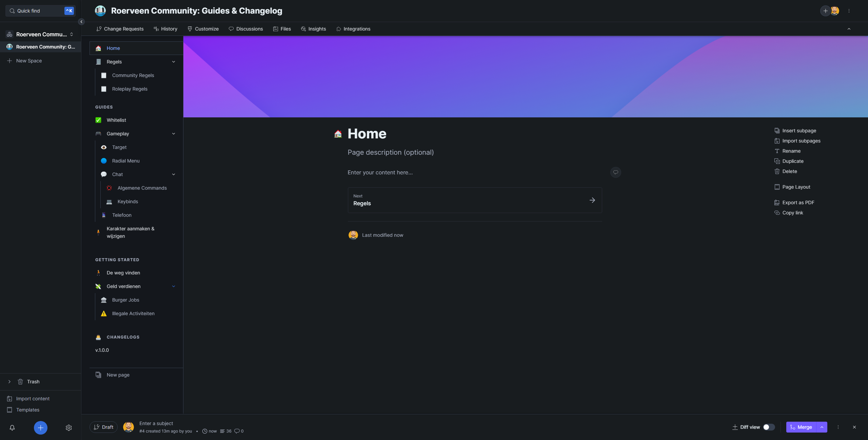The width and height of the screenshot is (868, 440).
Task: Open the Merge options dropdown arrow
Action: click(822, 427)
